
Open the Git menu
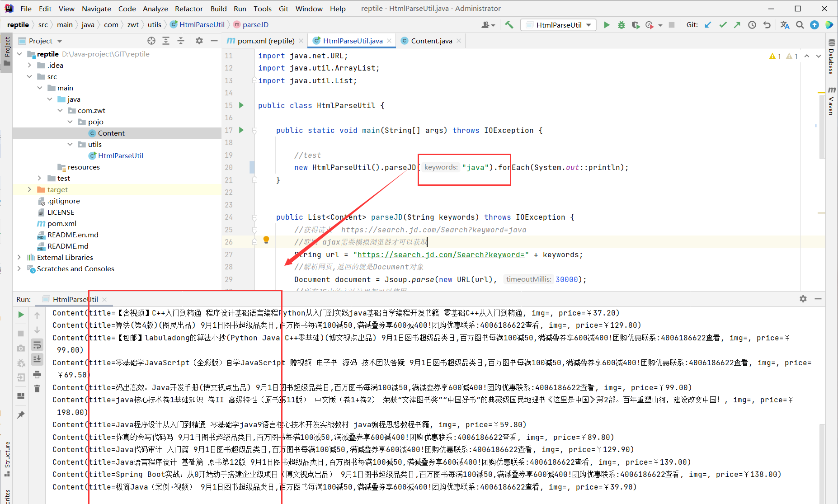[x=283, y=9]
